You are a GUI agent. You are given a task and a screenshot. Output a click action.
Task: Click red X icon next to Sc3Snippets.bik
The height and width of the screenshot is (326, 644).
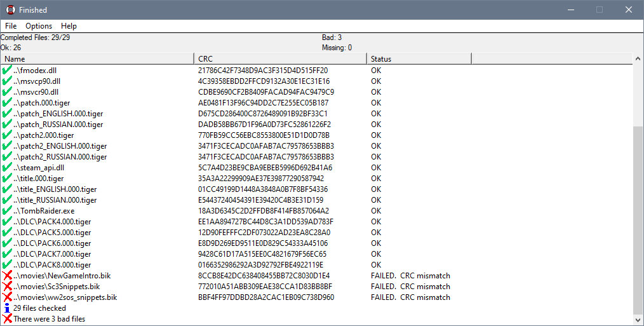pos(7,287)
